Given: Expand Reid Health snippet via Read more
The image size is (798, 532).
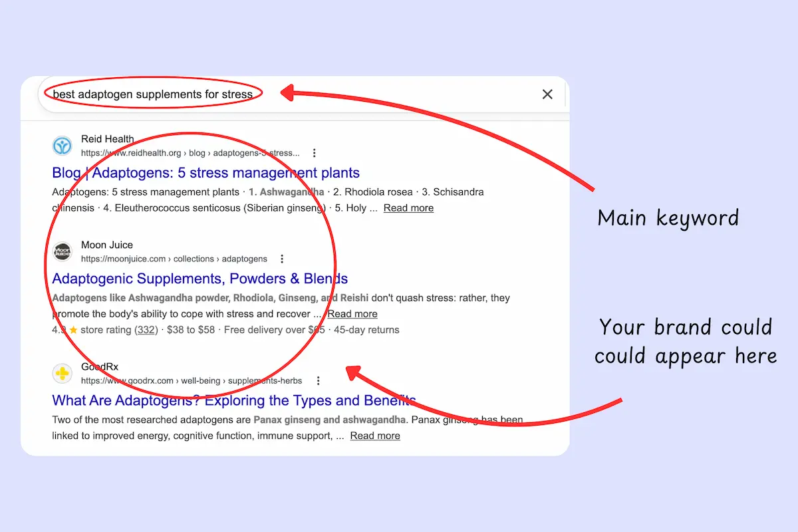Looking at the screenshot, I should click(x=408, y=207).
